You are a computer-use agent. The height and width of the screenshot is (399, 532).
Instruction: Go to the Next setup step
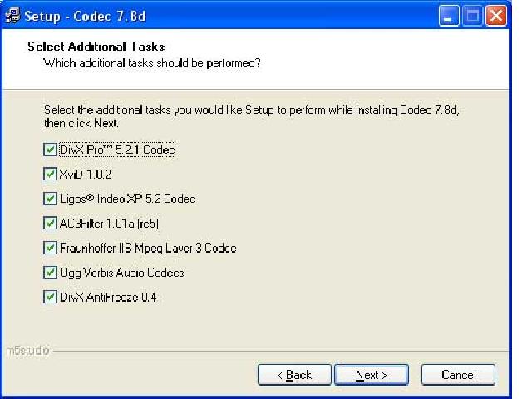point(372,375)
